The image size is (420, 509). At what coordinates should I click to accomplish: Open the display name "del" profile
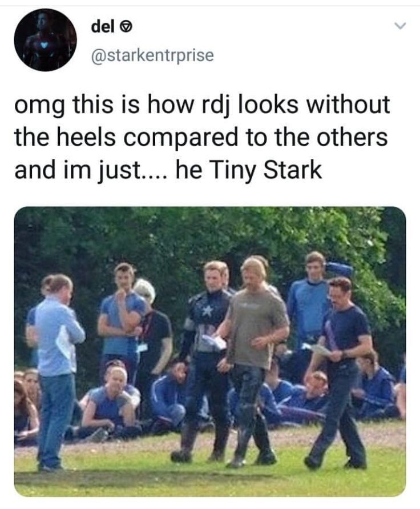103,27
